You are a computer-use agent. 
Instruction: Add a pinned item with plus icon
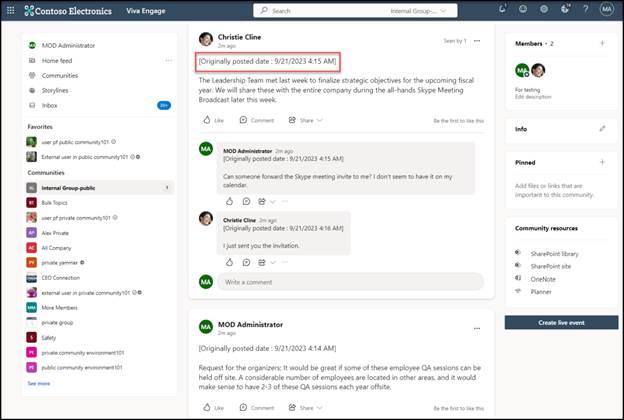tap(602, 162)
